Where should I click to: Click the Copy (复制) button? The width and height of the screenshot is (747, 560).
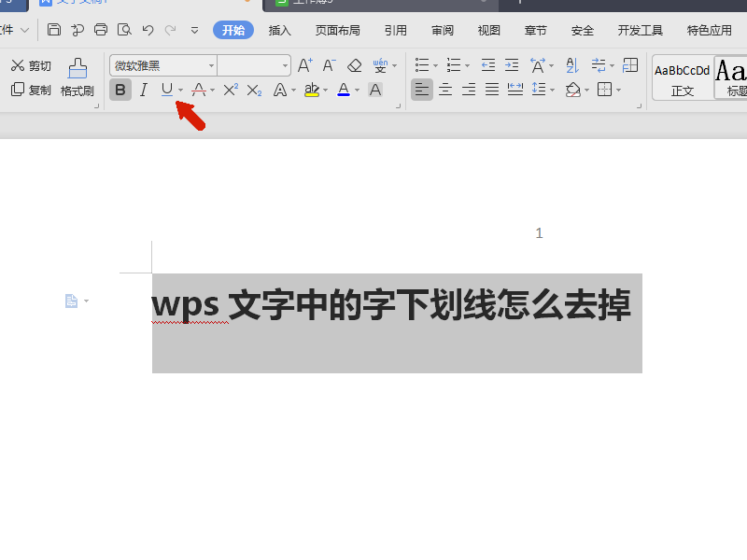click(31, 90)
